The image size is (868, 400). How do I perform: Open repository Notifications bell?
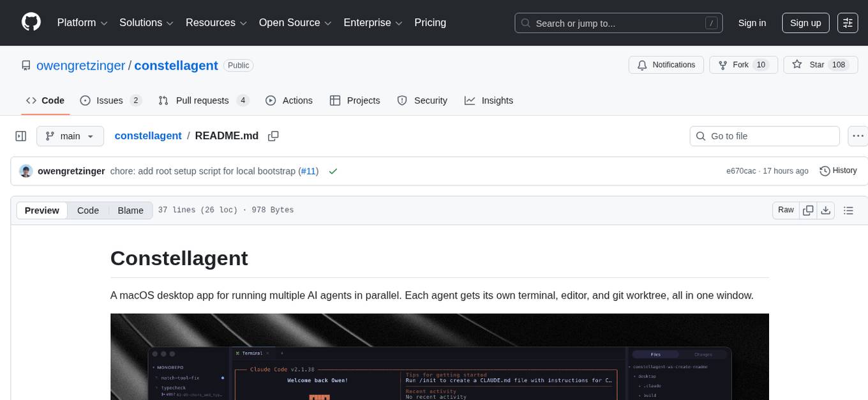click(x=666, y=65)
